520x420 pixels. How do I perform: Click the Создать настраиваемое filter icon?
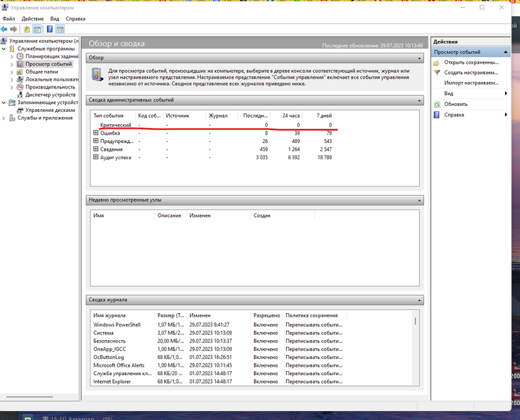(x=437, y=73)
